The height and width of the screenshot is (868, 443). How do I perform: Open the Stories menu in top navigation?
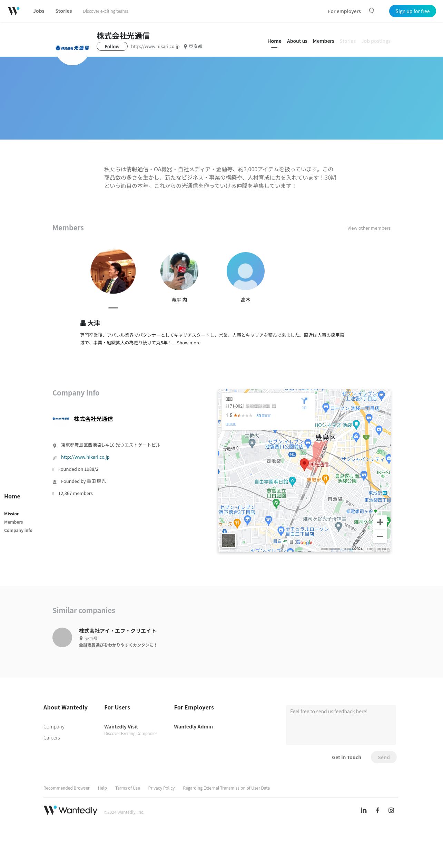coord(64,11)
